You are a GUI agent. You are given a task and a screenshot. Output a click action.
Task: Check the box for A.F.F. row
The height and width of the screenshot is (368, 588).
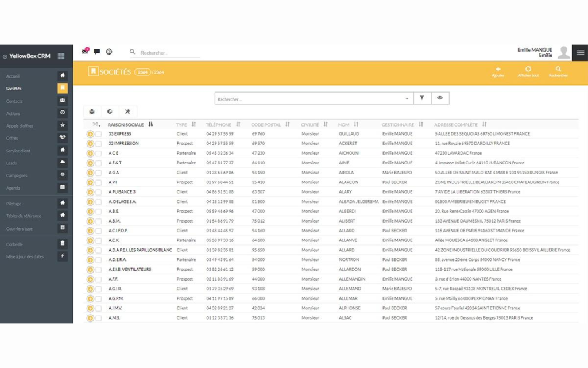(x=99, y=279)
